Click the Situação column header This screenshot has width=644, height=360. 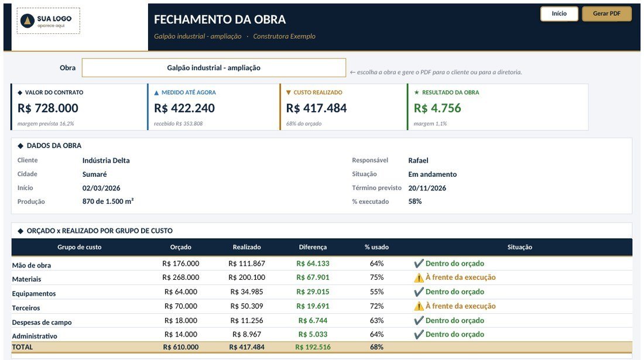pyautogui.click(x=519, y=247)
